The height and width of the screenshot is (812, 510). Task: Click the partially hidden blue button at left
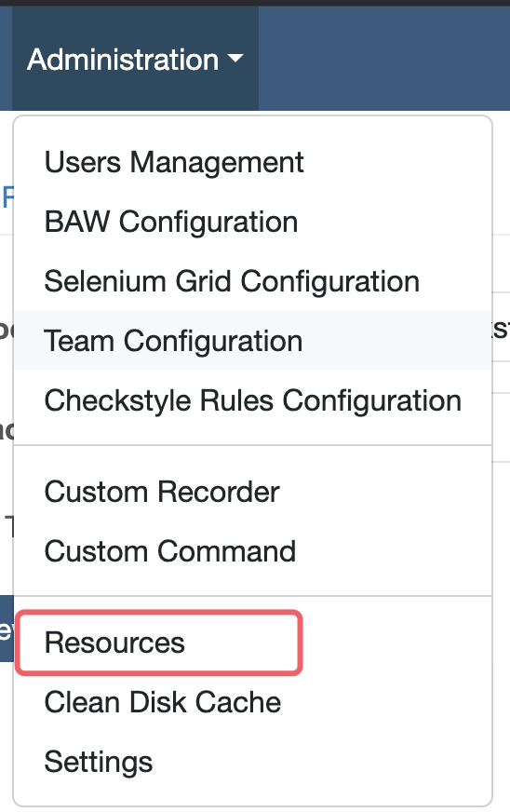(x=7, y=629)
